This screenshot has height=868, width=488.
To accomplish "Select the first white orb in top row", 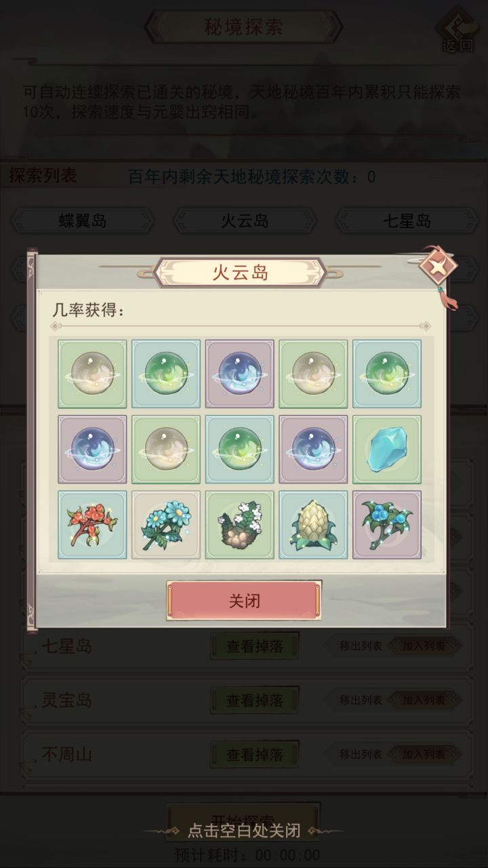I will click(92, 374).
